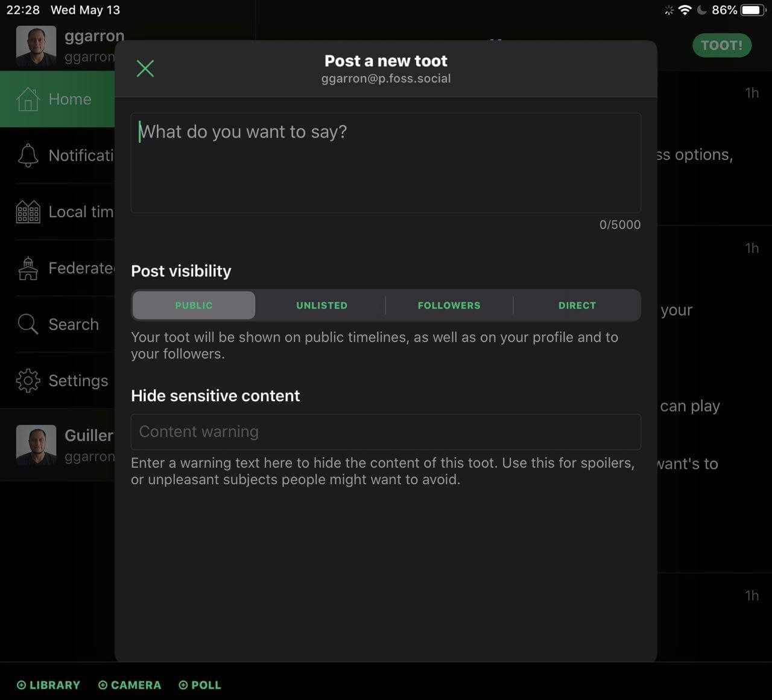Click the circled plus icon beside CAMERA
Screen dimensions: 772x700
[103, 685]
